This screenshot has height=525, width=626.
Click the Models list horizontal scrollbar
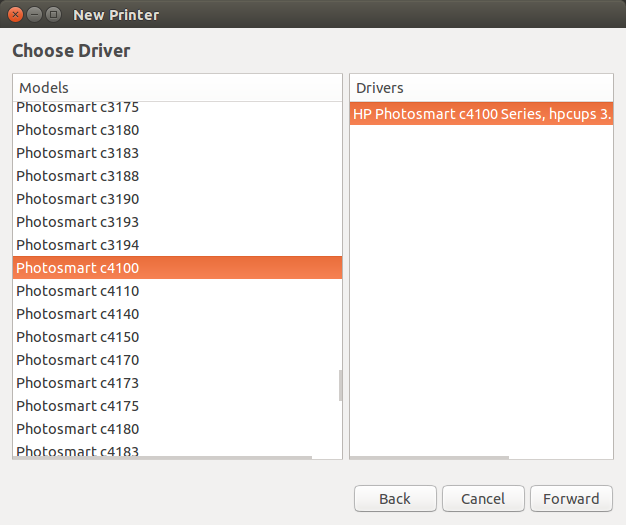pos(162,458)
